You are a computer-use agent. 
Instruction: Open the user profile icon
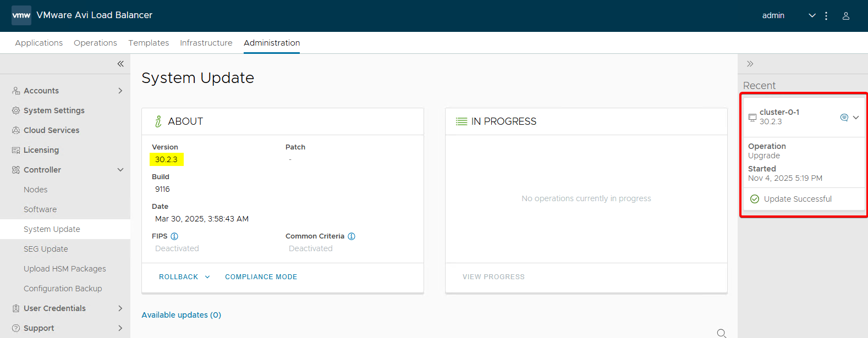click(x=845, y=16)
